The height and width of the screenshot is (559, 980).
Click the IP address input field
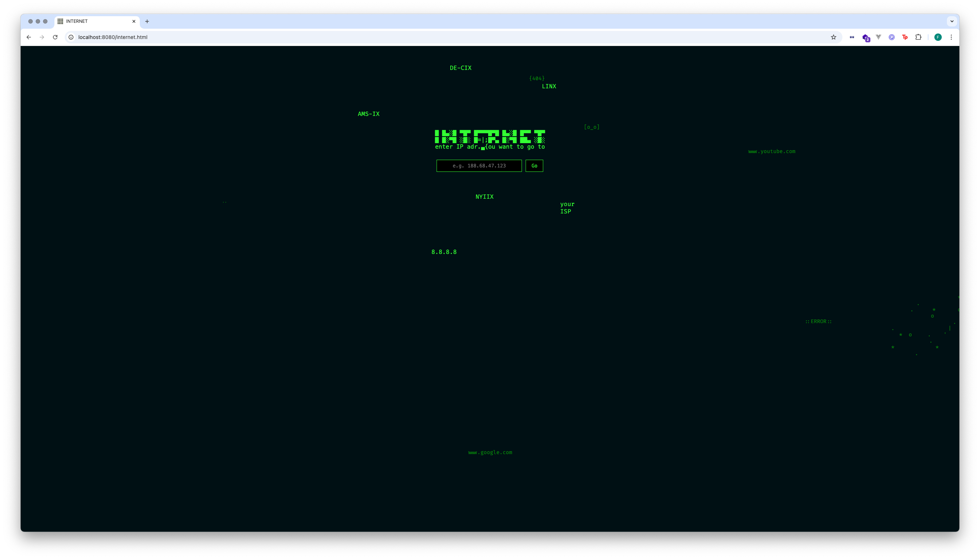pos(478,166)
